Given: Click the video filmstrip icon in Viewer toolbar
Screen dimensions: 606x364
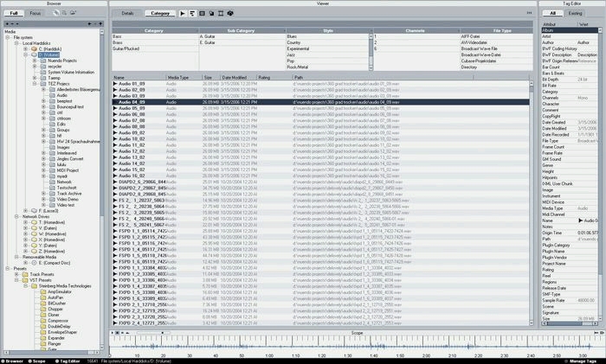Looking at the screenshot, I should [221, 13].
